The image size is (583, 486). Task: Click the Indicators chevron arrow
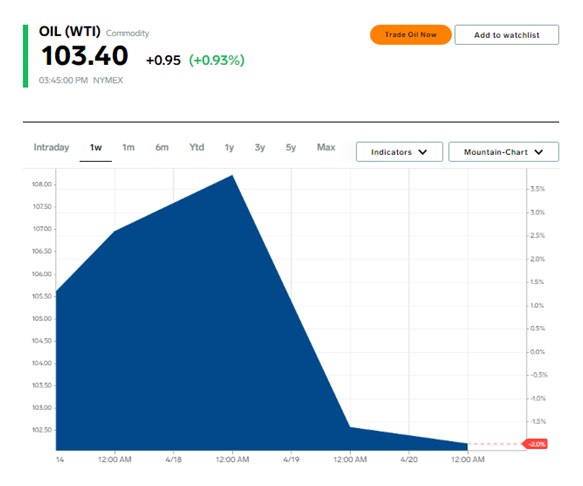click(423, 152)
